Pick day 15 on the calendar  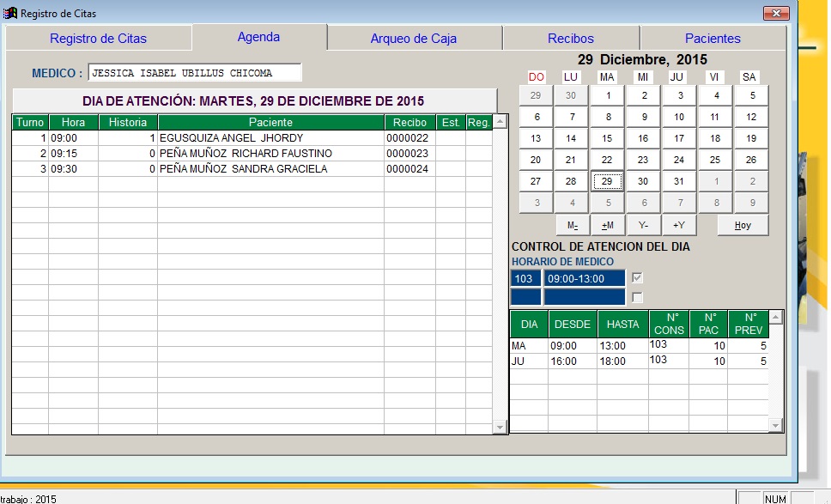607,138
